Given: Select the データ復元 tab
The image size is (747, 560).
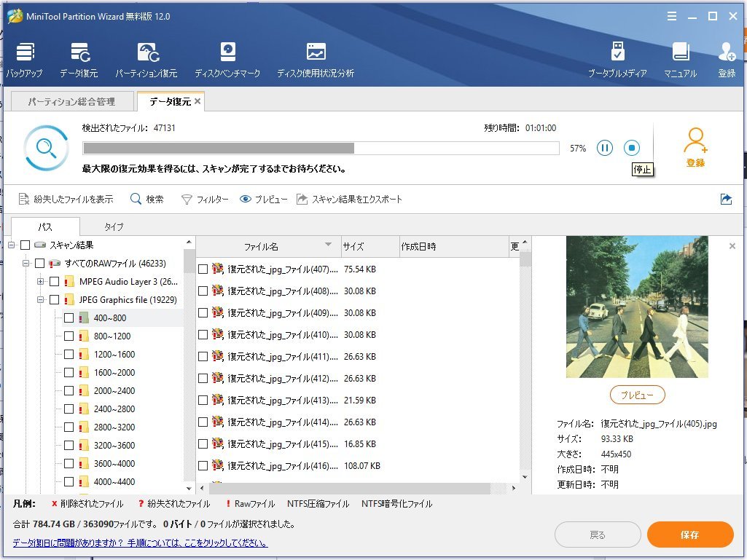Looking at the screenshot, I should (x=170, y=101).
